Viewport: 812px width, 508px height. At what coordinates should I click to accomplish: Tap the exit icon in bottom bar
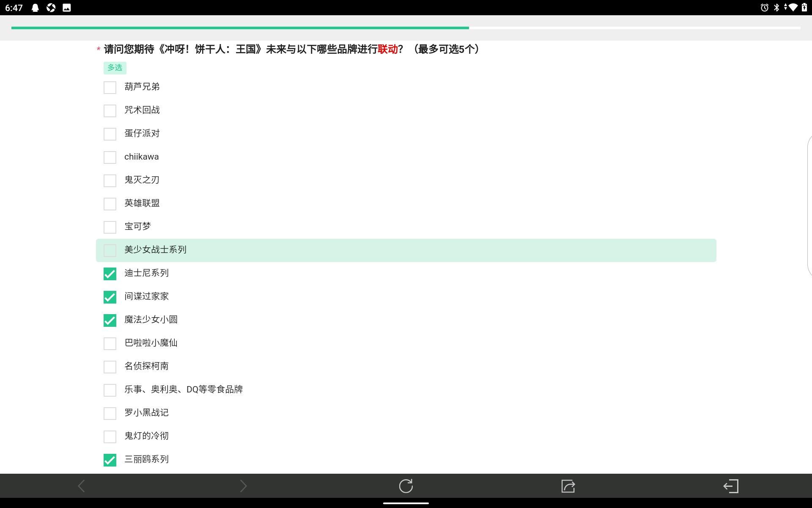pos(731,486)
